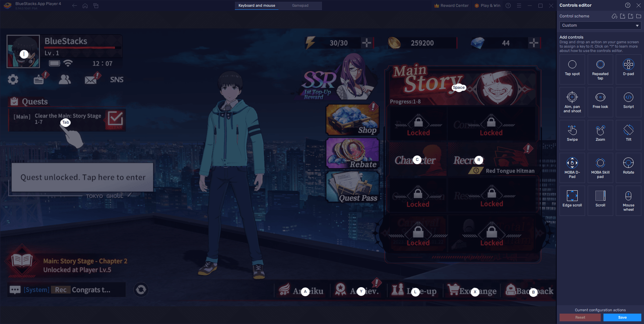Viewport: 644px width, 324px height.
Task: Open the Shop tile
Action: point(352,120)
